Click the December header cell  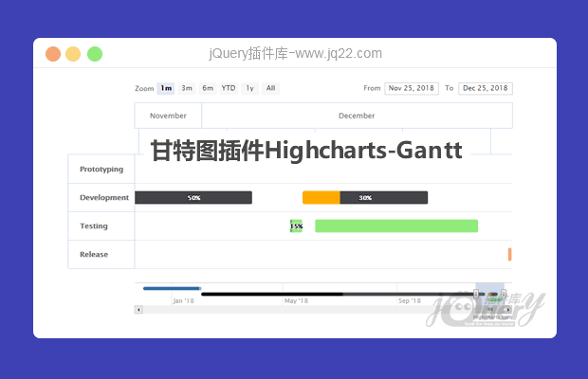coord(357,116)
